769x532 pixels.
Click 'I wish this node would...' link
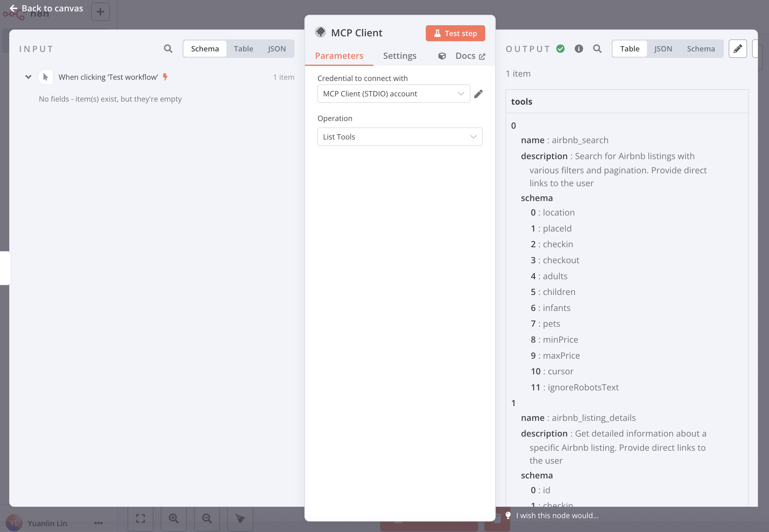(x=557, y=515)
